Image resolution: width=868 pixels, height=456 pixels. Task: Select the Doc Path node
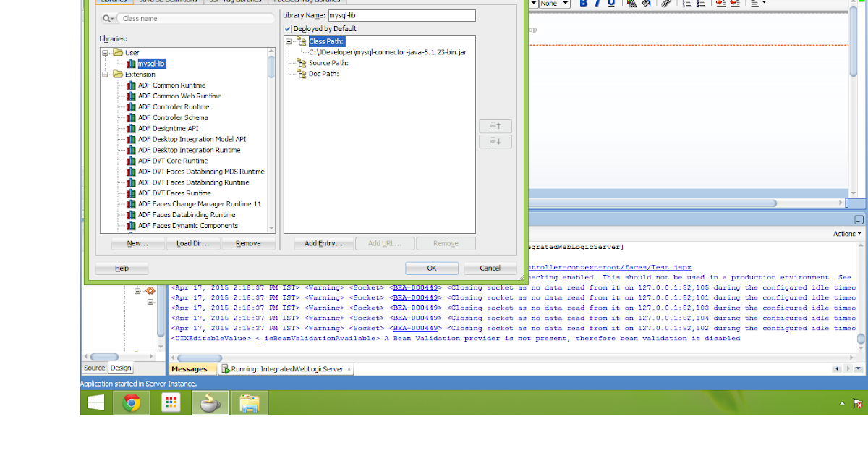pos(323,74)
